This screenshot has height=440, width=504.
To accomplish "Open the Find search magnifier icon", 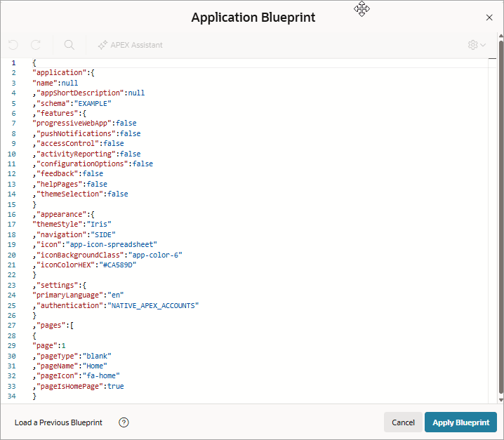I will (x=69, y=45).
